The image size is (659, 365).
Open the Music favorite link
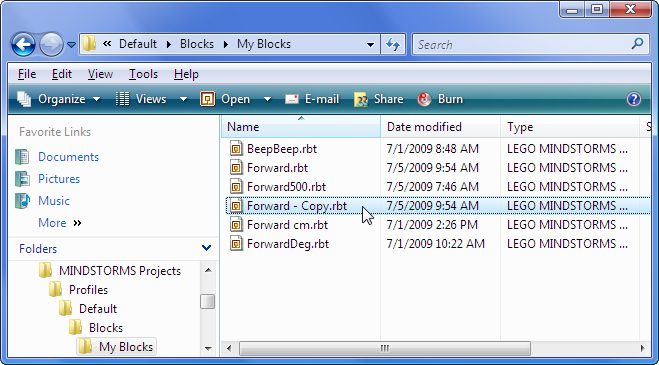click(x=54, y=201)
